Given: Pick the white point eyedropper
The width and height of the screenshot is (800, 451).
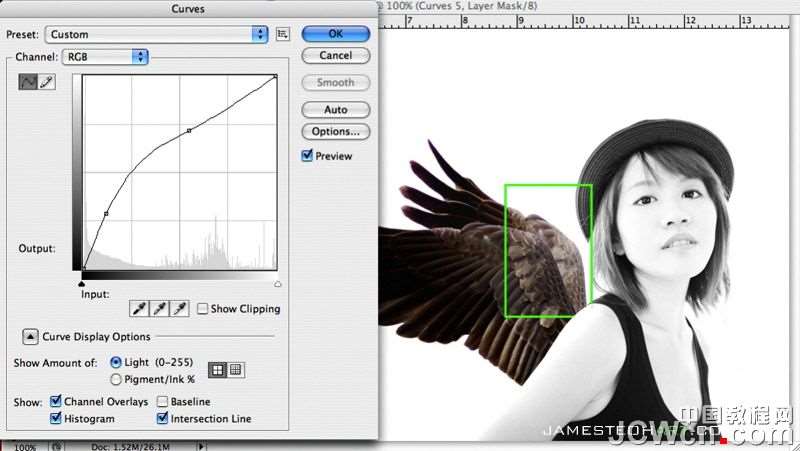Looking at the screenshot, I should (x=180, y=308).
